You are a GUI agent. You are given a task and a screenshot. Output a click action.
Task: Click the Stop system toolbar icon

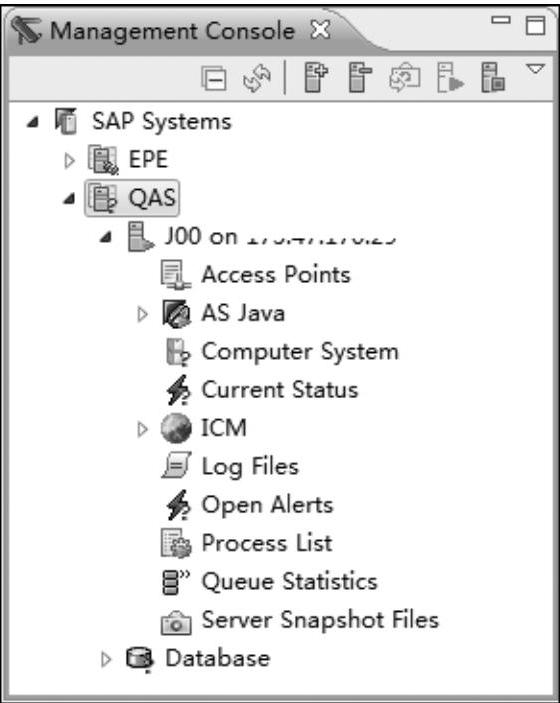tap(493, 78)
